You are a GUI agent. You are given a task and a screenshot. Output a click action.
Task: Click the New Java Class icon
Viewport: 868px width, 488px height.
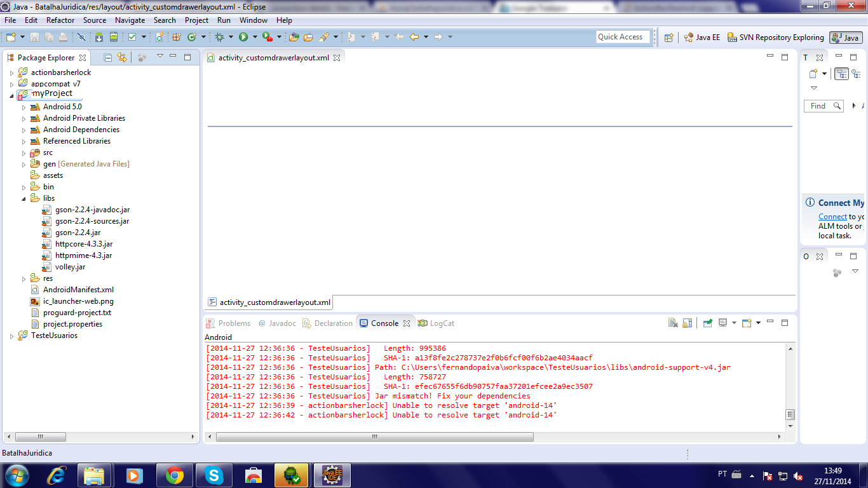[x=191, y=37]
